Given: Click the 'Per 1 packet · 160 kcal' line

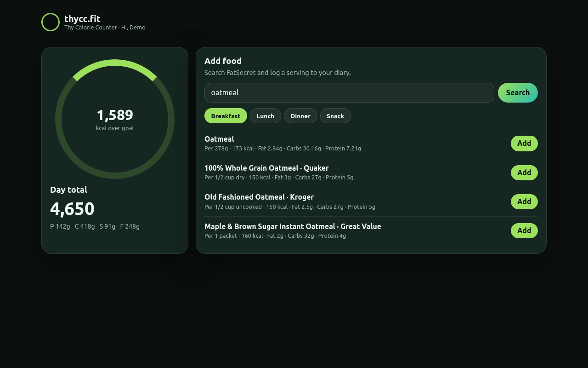Looking at the screenshot, I should coord(275,236).
